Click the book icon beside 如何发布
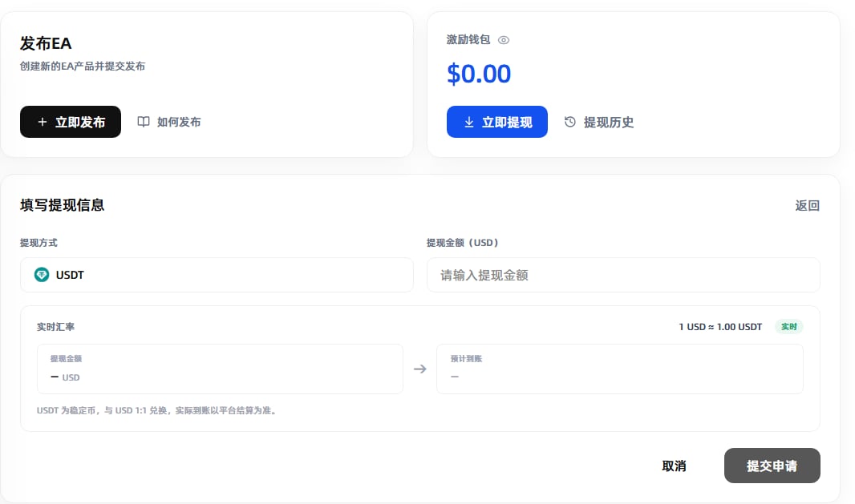The height and width of the screenshot is (504, 855). [x=144, y=122]
